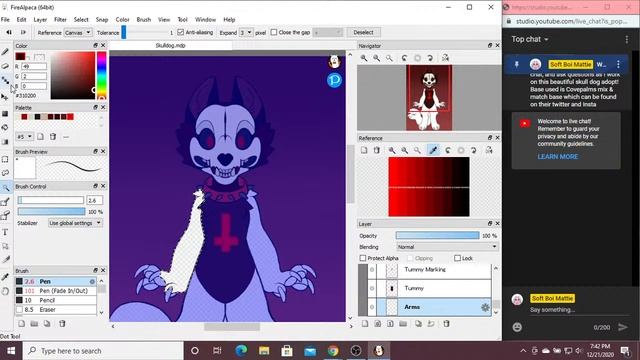This screenshot has width=640, height=360.
Task: Open Microsoft Edge from taskbar
Action: pos(241,351)
